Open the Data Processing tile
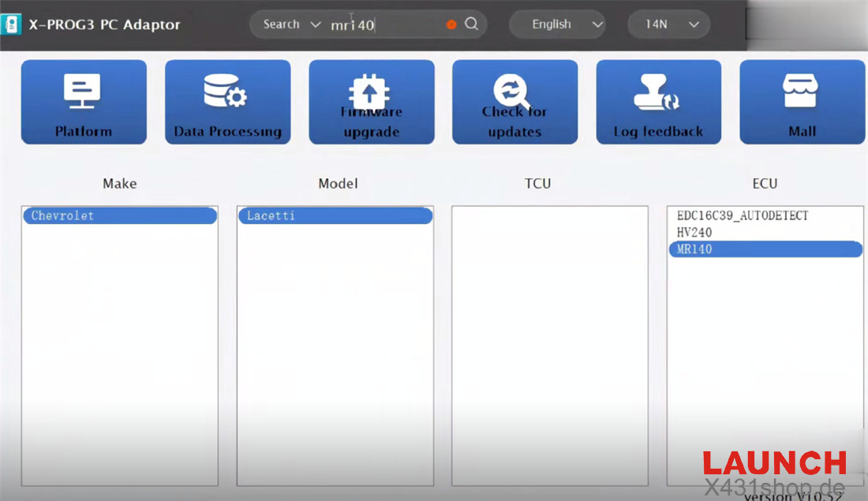This screenshot has height=501, width=868. click(227, 102)
